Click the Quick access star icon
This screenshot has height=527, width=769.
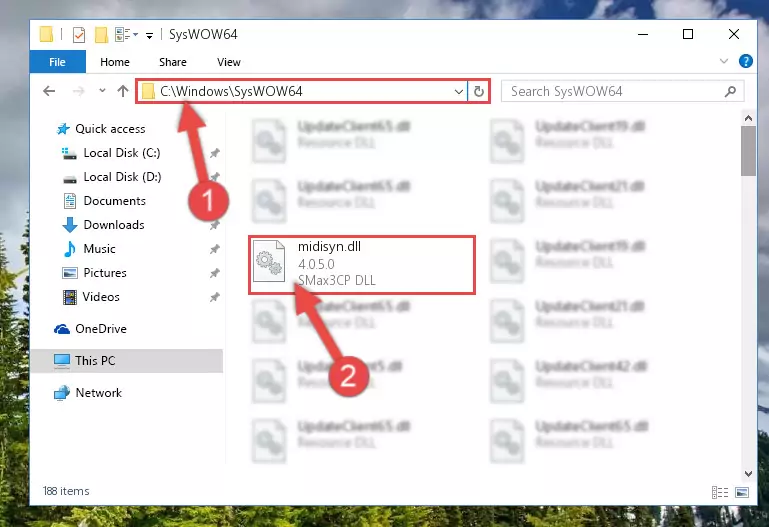(x=63, y=129)
